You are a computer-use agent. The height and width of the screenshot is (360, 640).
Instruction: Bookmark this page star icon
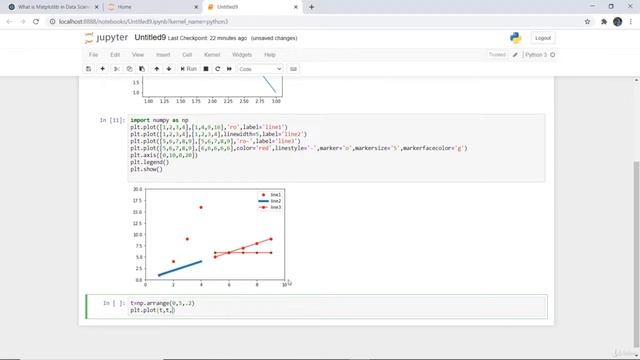click(587, 22)
